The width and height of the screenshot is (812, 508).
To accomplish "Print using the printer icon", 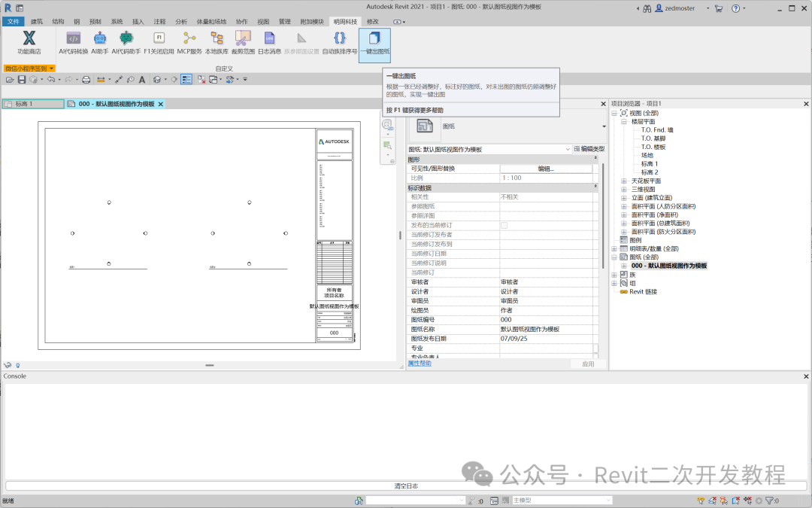I will coord(86,79).
